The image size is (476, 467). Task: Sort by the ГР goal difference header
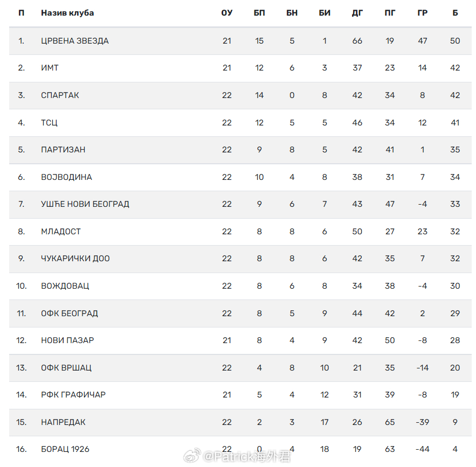(x=422, y=13)
